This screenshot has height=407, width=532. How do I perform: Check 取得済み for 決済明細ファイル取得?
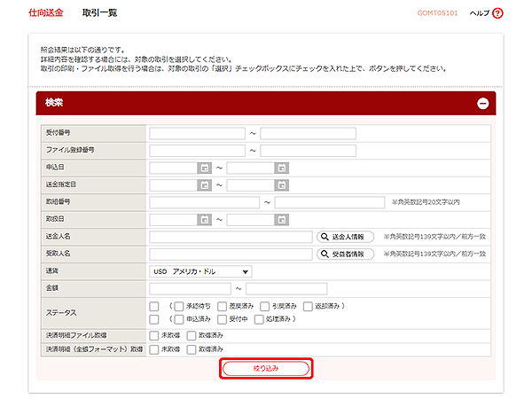click(x=192, y=336)
